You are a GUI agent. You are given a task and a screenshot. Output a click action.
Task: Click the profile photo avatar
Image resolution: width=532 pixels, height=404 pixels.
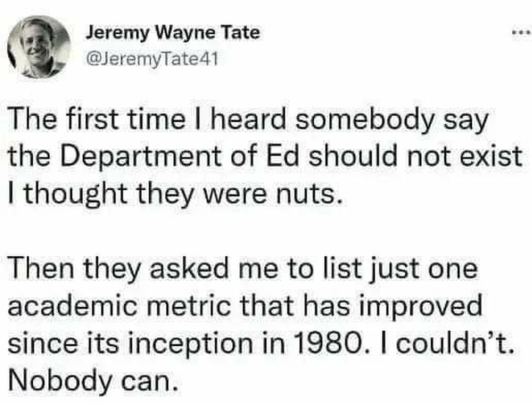click(x=39, y=46)
